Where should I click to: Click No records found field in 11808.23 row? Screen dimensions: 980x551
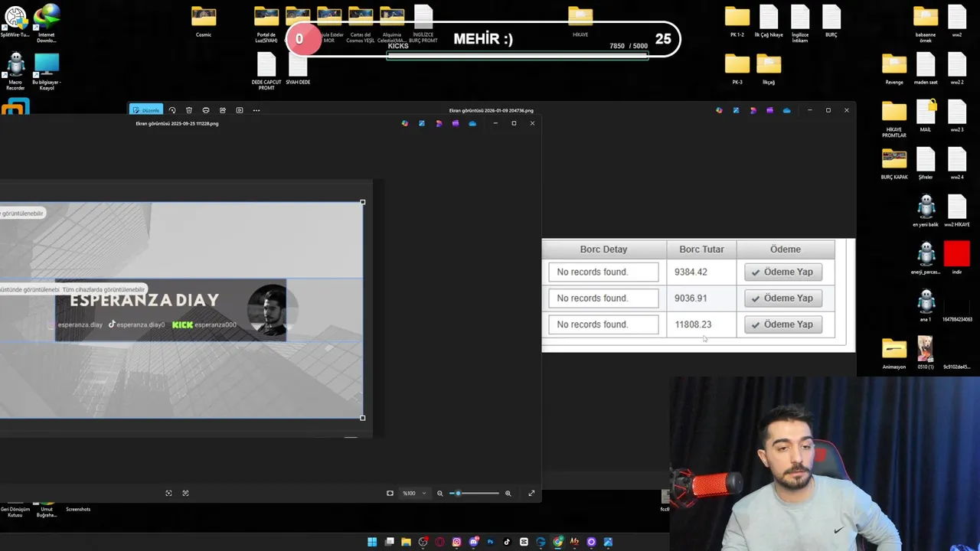[x=603, y=324]
